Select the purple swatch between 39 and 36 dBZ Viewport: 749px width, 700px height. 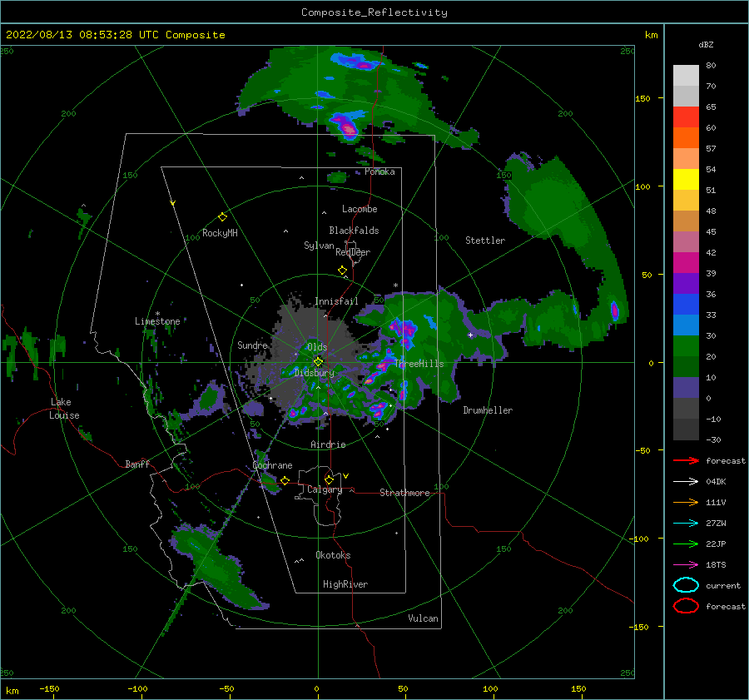coord(686,284)
